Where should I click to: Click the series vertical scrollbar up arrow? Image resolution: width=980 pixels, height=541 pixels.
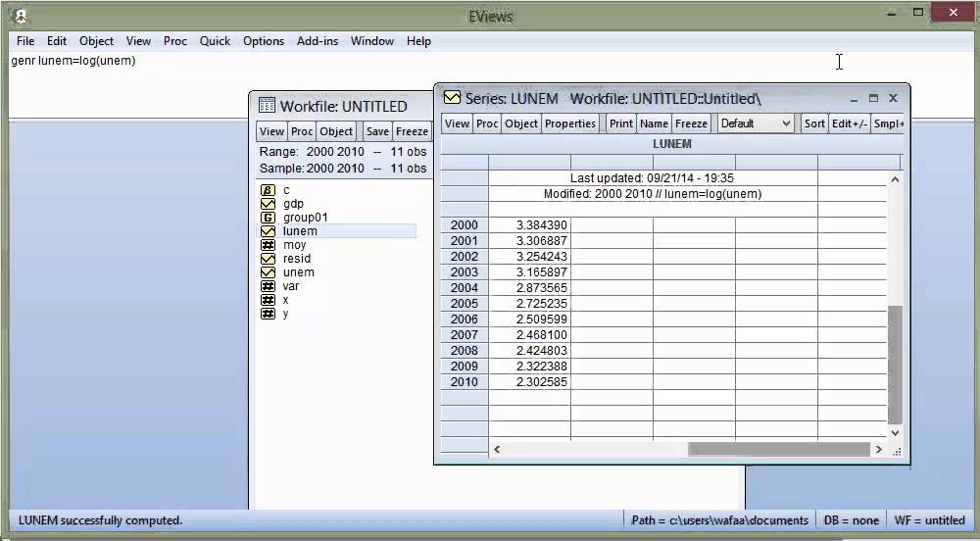pyautogui.click(x=895, y=180)
